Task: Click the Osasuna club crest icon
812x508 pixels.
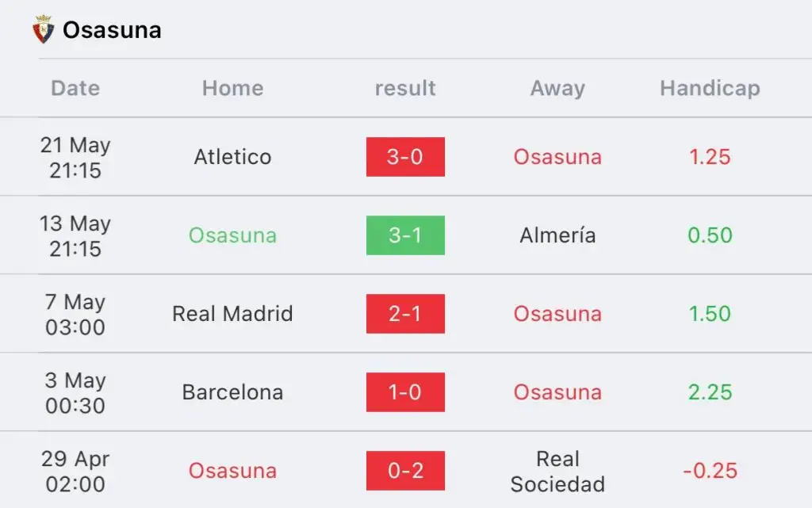Action: pyautogui.click(x=43, y=29)
